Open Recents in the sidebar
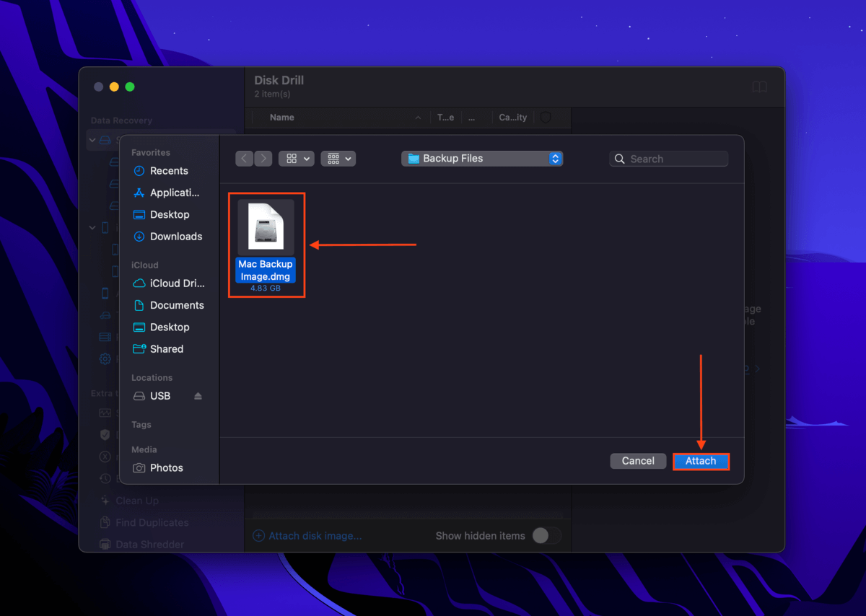This screenshot has height=616, width=866. [x=169, y=171]
